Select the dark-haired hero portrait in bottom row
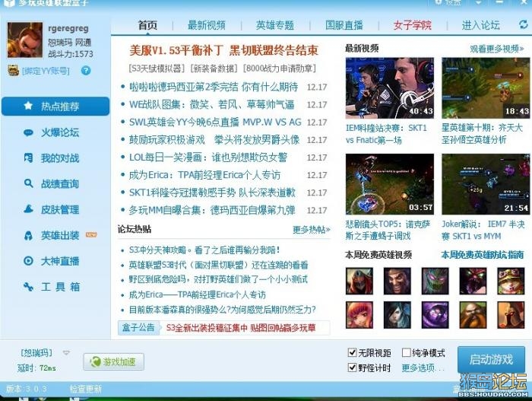 397,315
